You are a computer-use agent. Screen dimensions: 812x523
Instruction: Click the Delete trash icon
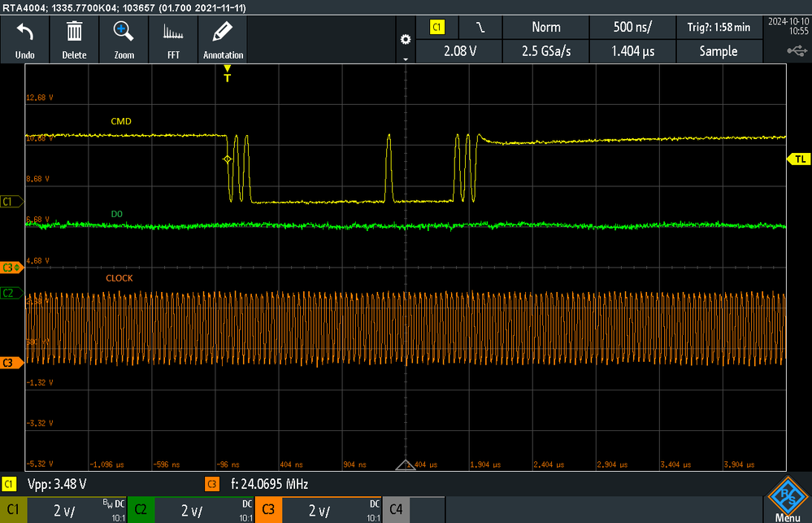74,39
